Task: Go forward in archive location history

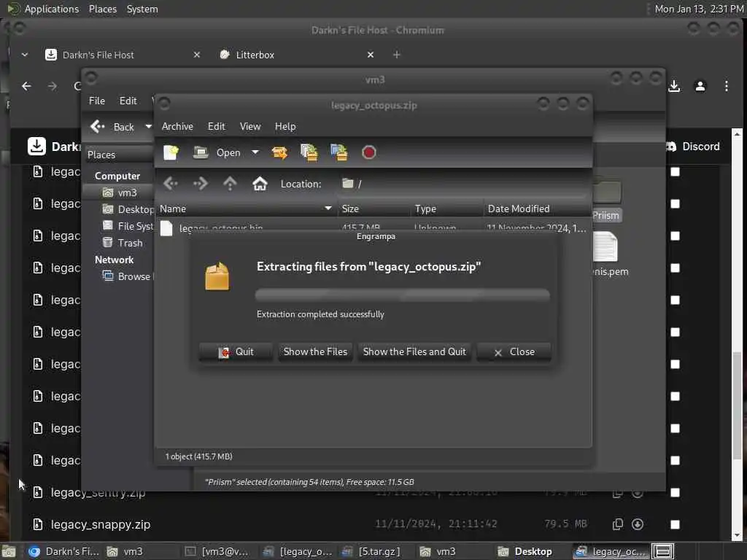Action: click(x=200, y=183)
